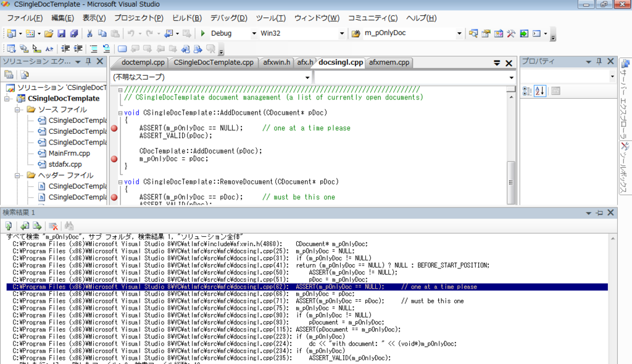Open the サーバー エクスプローラ side tab
The image size is (632, 364).
click(625, 99)
